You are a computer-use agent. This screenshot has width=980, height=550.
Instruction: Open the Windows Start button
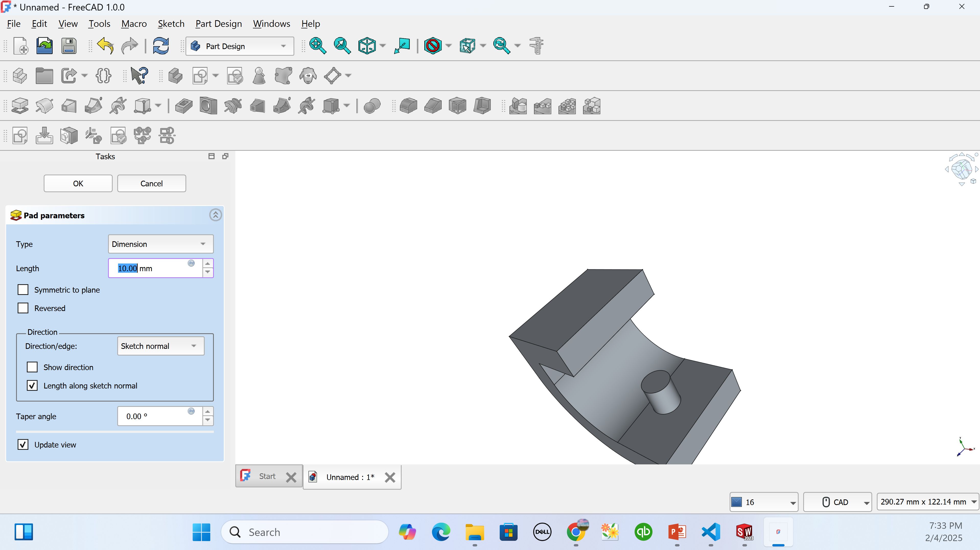point(201,532)
